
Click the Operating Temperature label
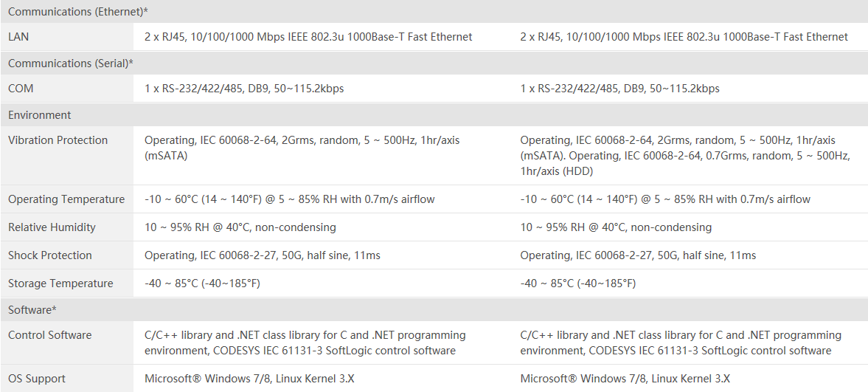pos(66,199)
